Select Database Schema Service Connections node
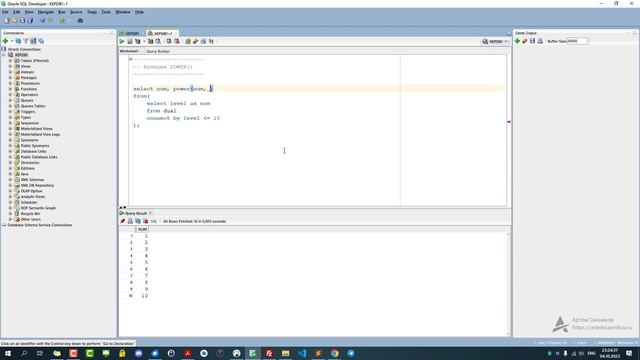This screenshot has height=360, width=640. click(40, 225)
